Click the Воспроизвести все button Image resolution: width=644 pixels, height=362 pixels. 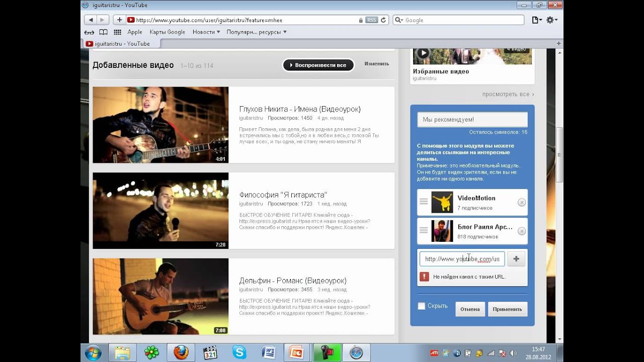[x=318, y=65]
